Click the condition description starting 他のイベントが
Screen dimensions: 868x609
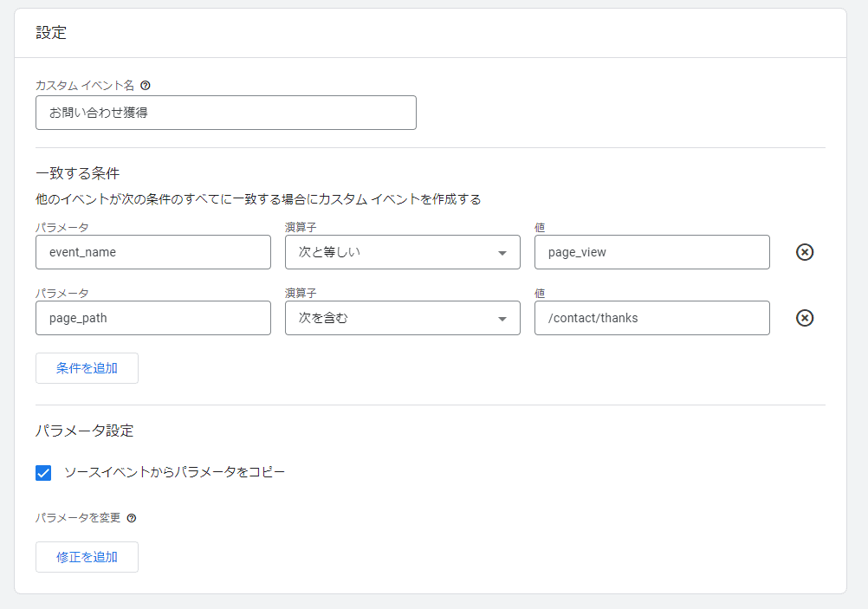coord(258,199)
